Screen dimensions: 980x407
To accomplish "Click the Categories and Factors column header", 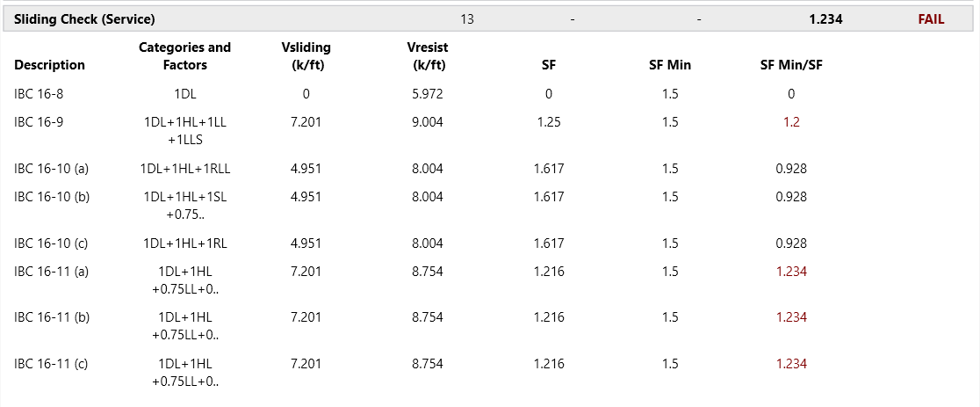I will pos(184,56).
